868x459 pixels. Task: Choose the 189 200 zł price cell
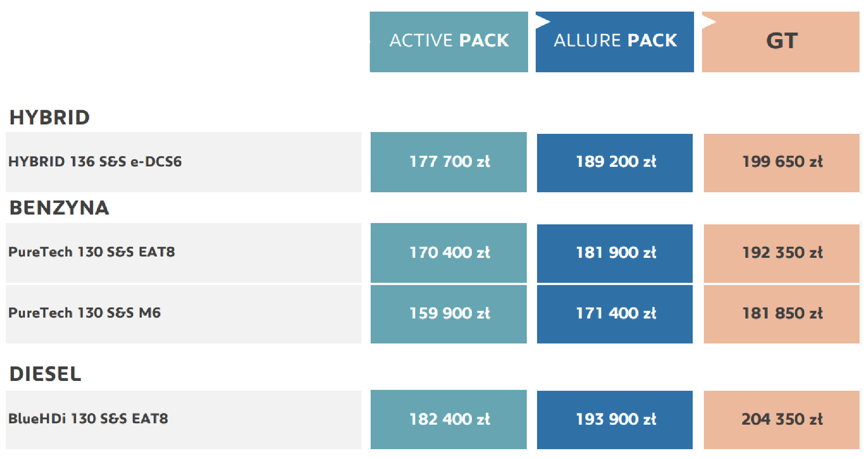[615, 162]
